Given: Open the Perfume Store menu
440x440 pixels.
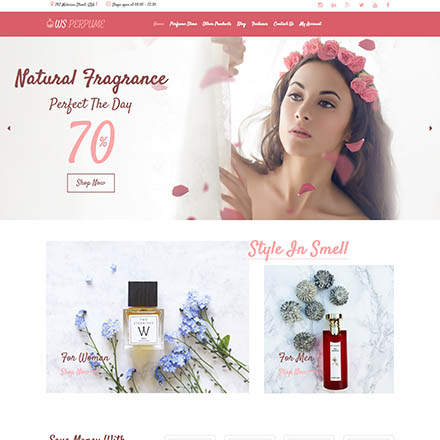Looking at the screenshot, I should (183, 24).
